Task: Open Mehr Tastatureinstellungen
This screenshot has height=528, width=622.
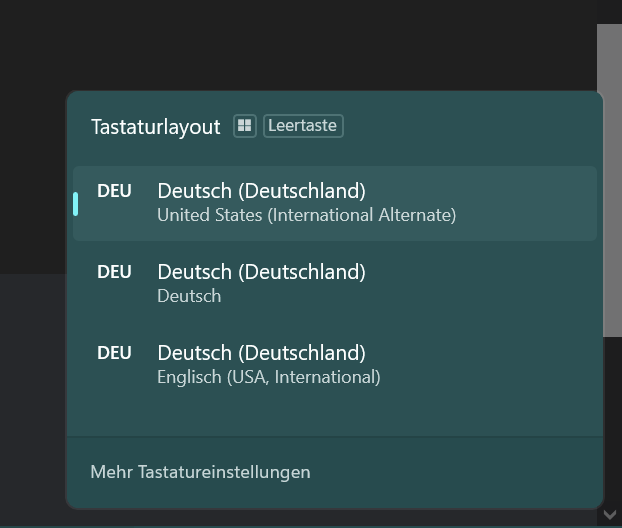Action: pos(200,472)
